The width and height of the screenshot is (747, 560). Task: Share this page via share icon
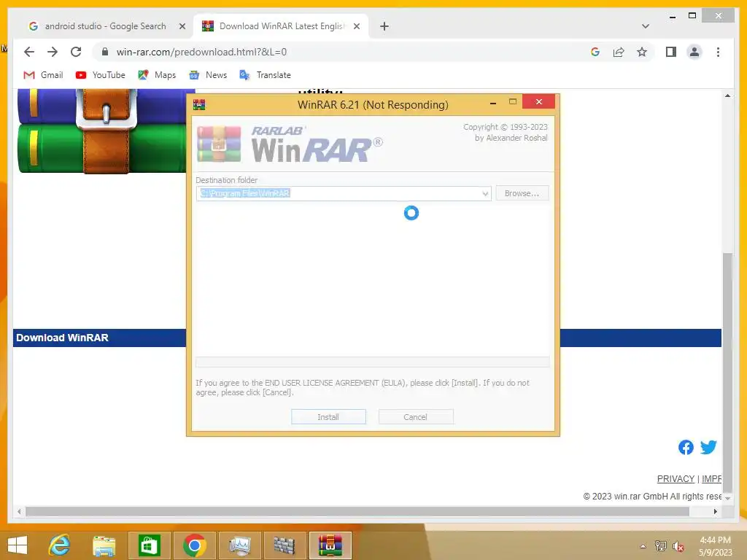[x=619, y=52]
